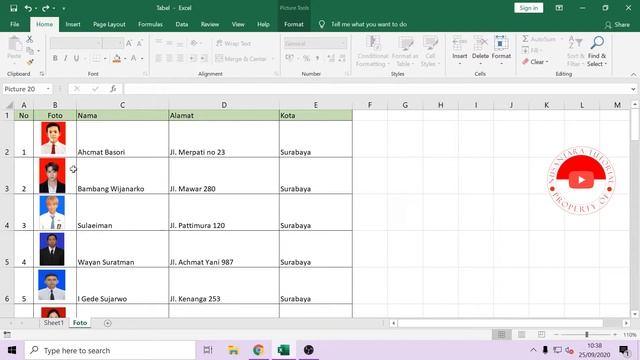Click the Insert Function fx icon
This screenshot has height=360, width=640.
(x=113, y=89)
